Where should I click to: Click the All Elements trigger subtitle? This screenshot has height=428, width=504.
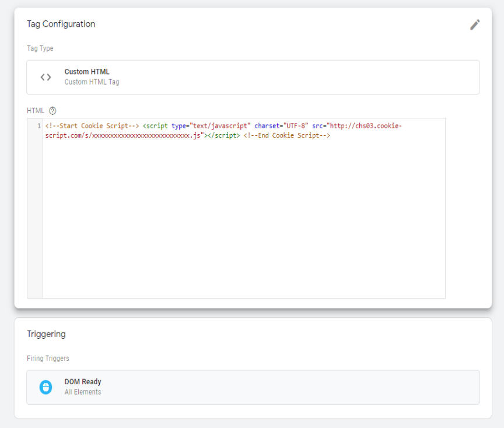[x=83, y=392]
